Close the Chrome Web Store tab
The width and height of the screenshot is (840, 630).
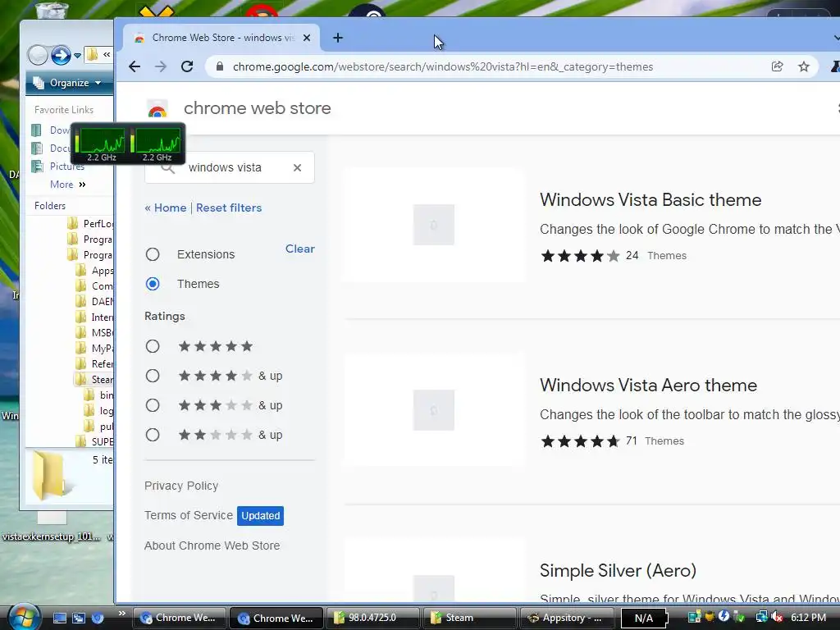tap(307, 38)
